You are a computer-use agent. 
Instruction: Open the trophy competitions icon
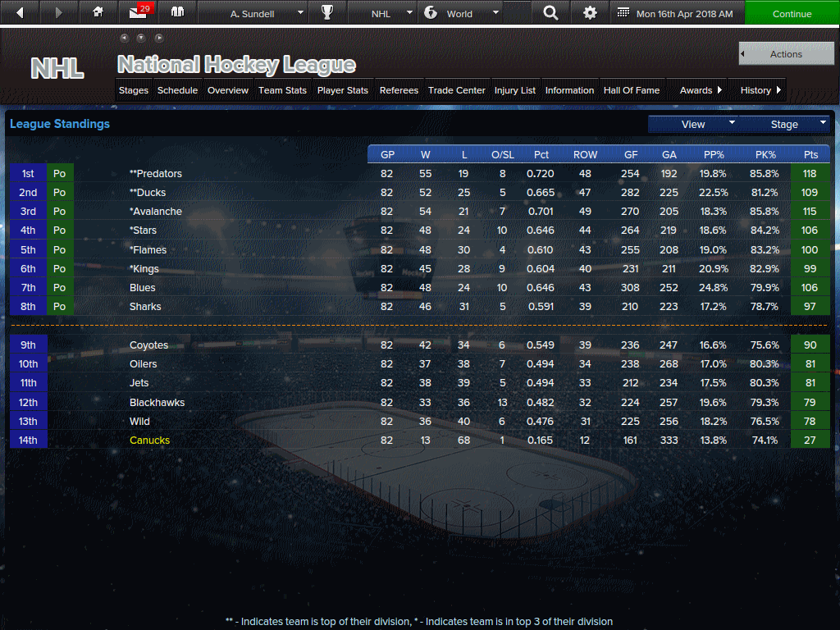[326, 11]
